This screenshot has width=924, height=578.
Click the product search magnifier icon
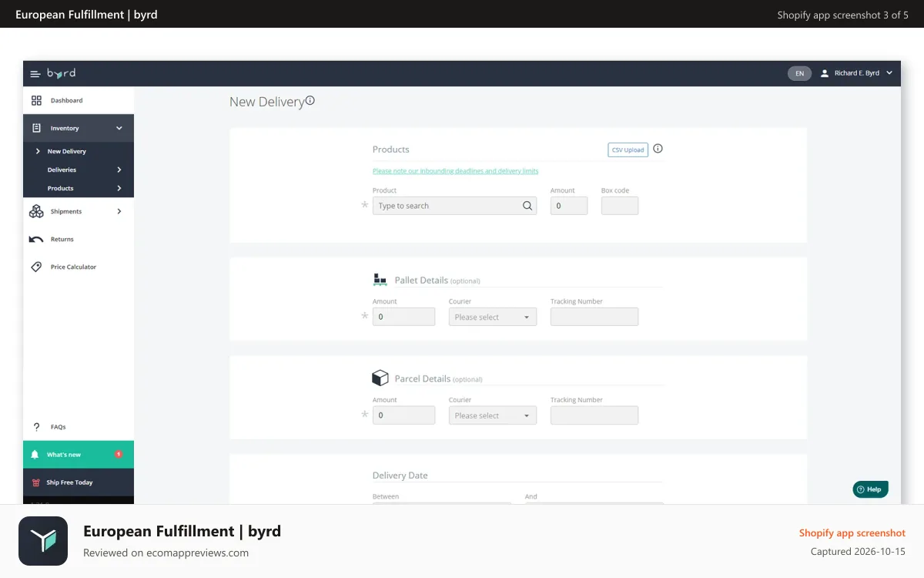(527, 206)
